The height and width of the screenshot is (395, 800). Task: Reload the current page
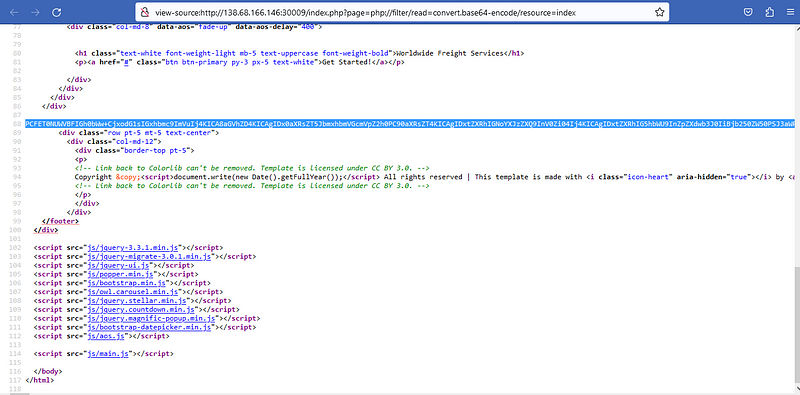[x=57, y=12]
